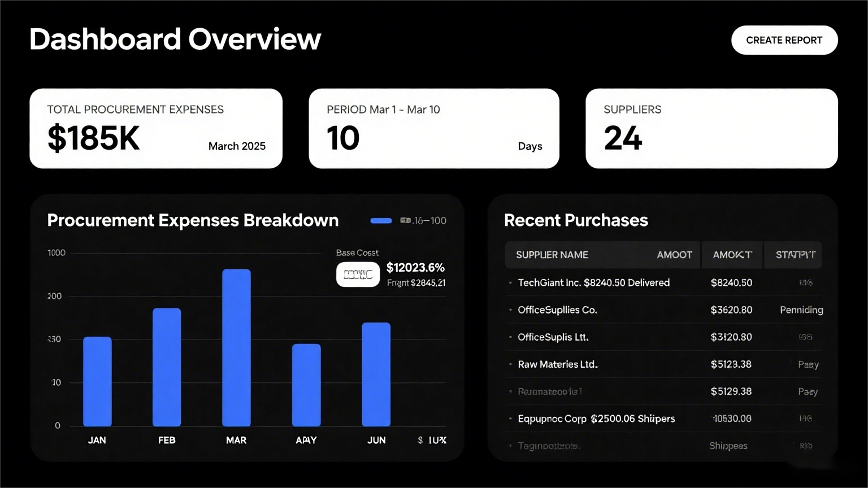Click the first AMOOT column header
This screenshot has width=868, height=488.
(674, 255)
